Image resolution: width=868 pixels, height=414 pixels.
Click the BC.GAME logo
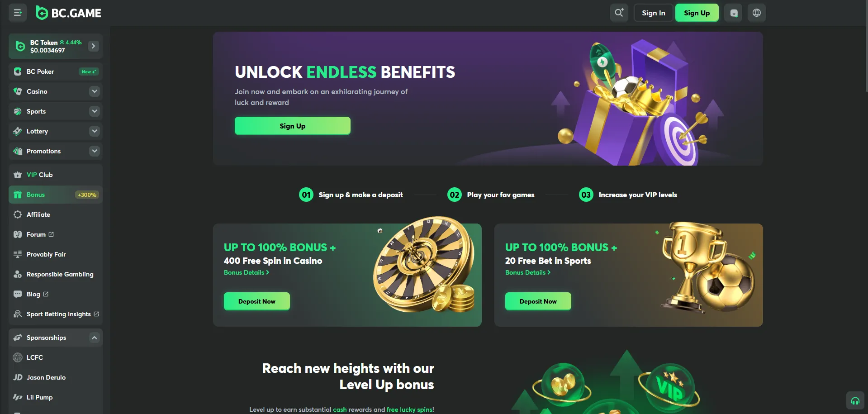(x=68, y=13)
